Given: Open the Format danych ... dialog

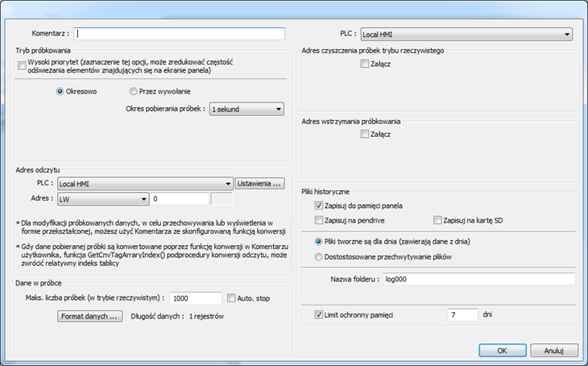Looking at the screenshot, I should click(89, 316).
